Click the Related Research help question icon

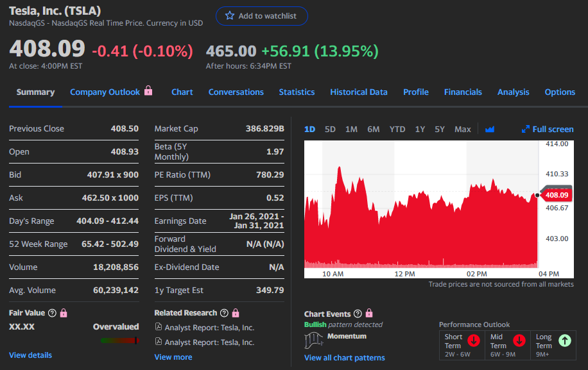[x=224, y=313]
